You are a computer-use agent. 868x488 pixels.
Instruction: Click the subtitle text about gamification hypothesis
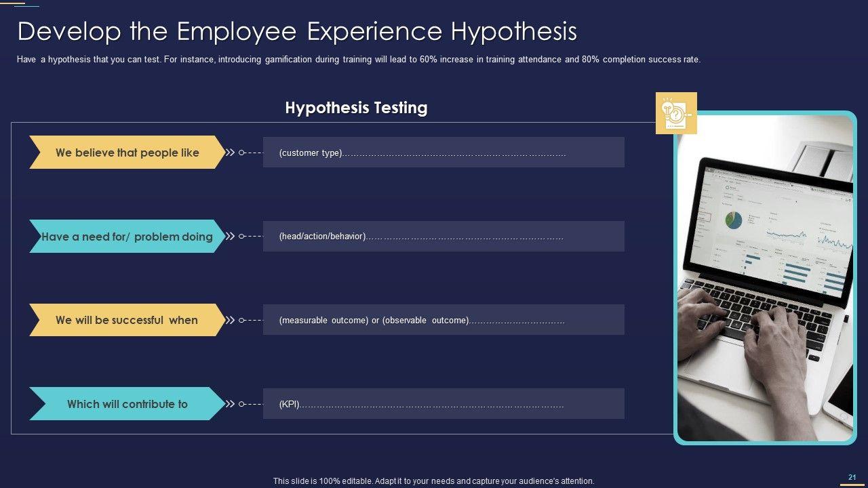pos(359,60)
